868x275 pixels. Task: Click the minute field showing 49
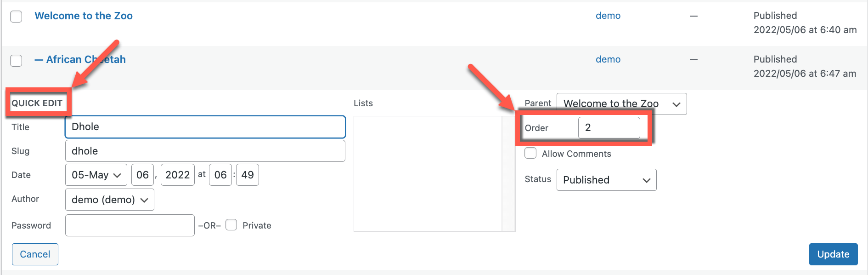tap(248, 175)
